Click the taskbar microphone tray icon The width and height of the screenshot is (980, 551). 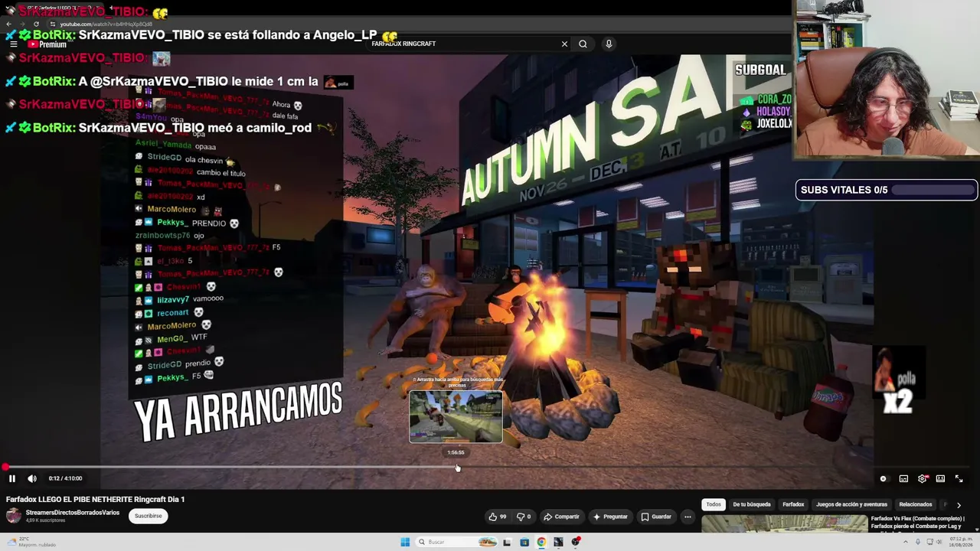pyautogui.click(x=916, y=542)
